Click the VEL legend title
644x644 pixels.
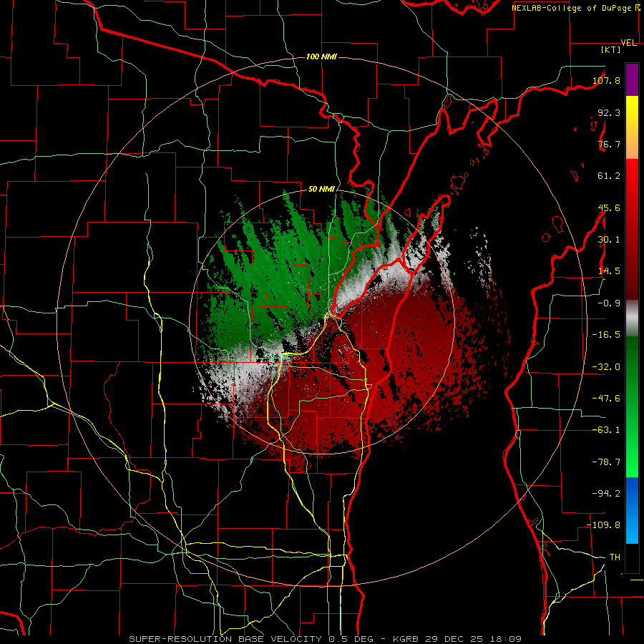(629, 43)
